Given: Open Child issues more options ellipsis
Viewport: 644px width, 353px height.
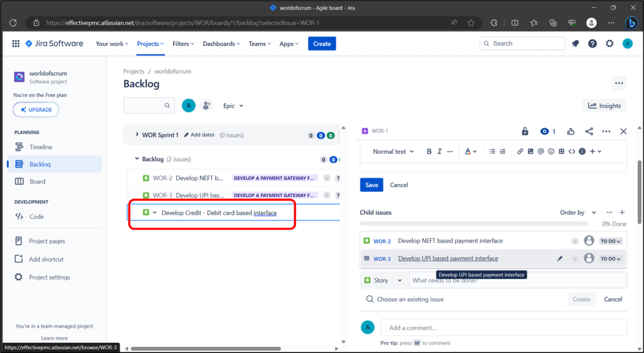Looking at the screenshot, I should point(609,213).
